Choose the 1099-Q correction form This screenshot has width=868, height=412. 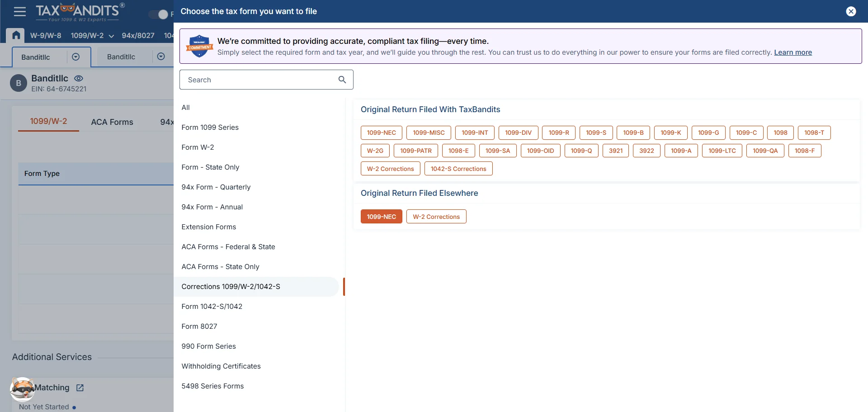[581, 151]
